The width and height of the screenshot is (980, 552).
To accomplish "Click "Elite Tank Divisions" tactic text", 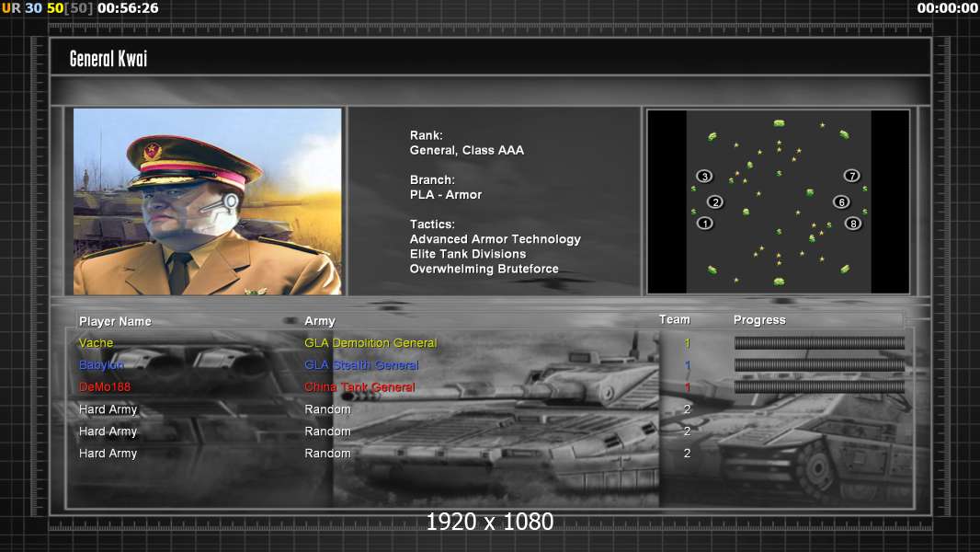I will [468, 254].
